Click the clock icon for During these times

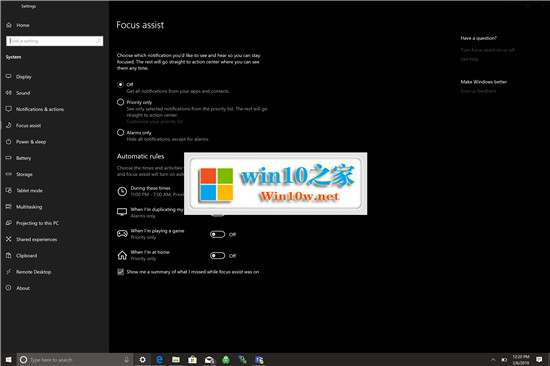122,191
